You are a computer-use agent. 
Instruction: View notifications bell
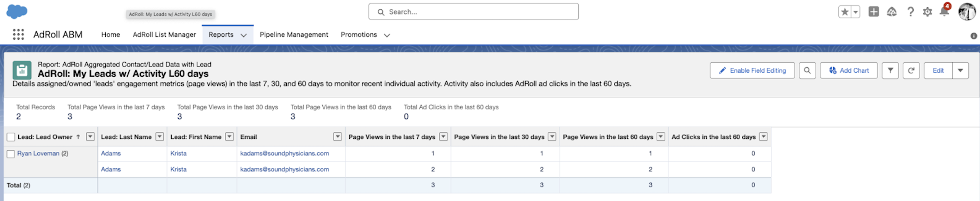click(944, 12)
